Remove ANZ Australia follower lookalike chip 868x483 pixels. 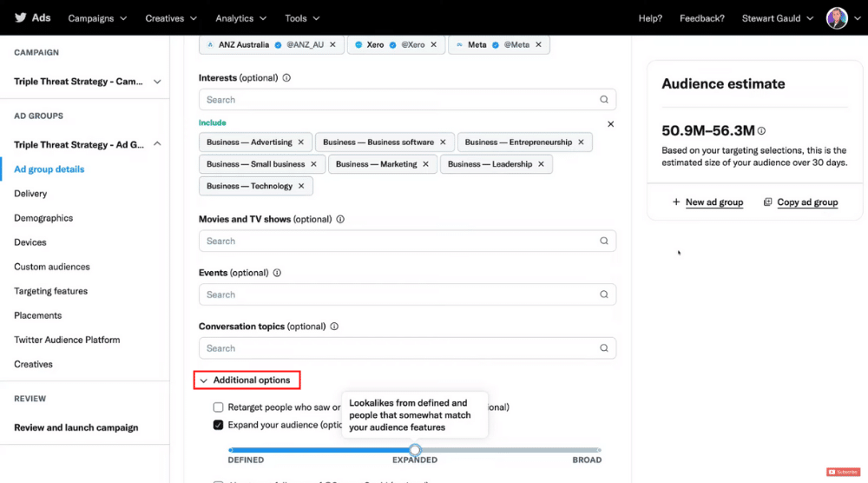click(332, 45)
